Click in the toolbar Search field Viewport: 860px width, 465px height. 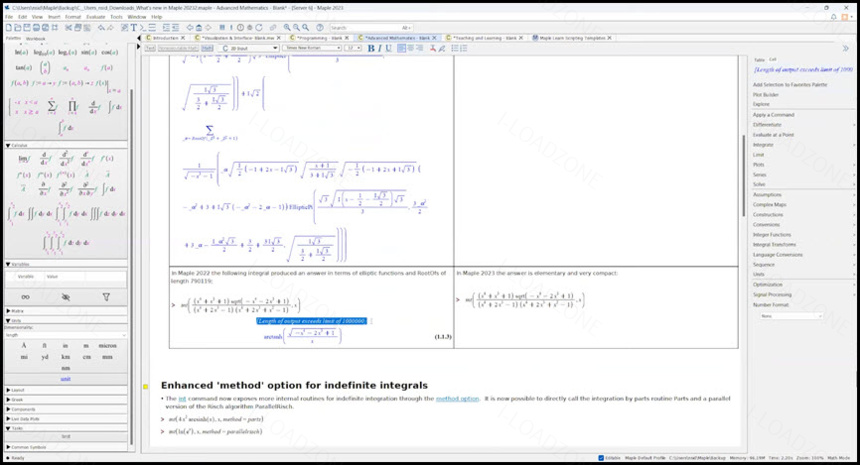(370, 27)
